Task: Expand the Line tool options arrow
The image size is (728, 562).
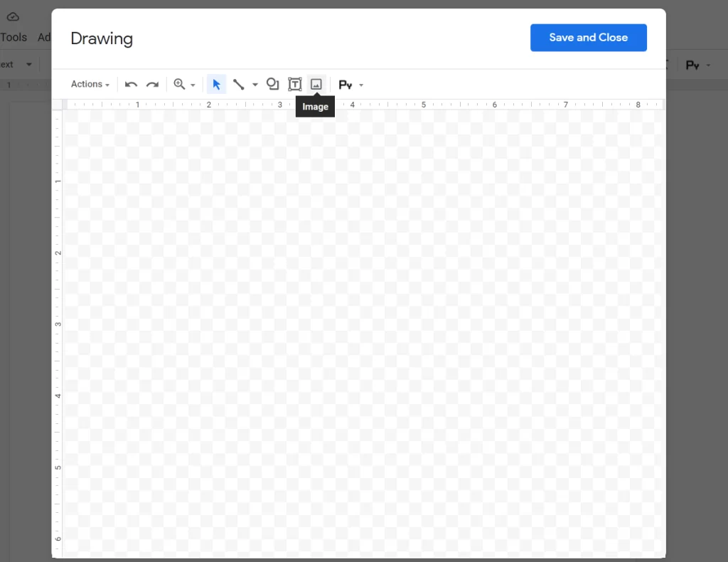Action: [x=255, y=85]
